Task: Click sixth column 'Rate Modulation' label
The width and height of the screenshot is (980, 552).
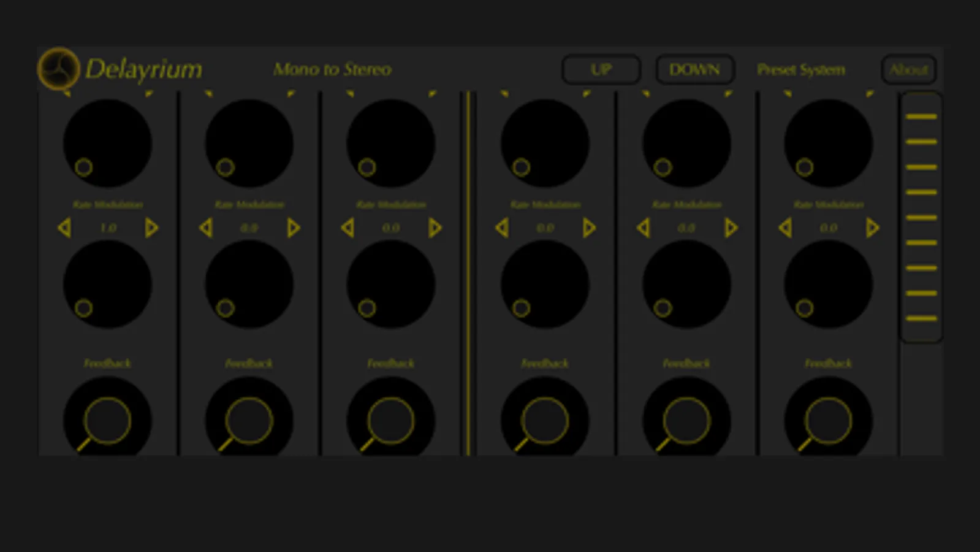Action: point(829,204)
